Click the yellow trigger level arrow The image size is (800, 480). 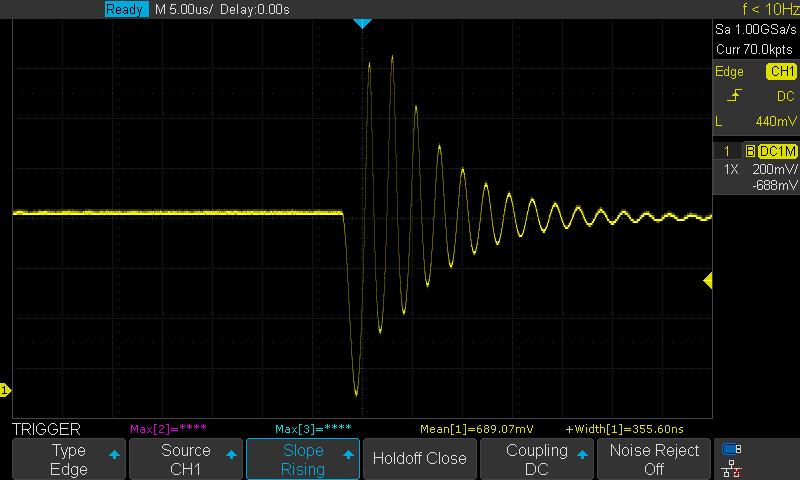click(708, 282)
